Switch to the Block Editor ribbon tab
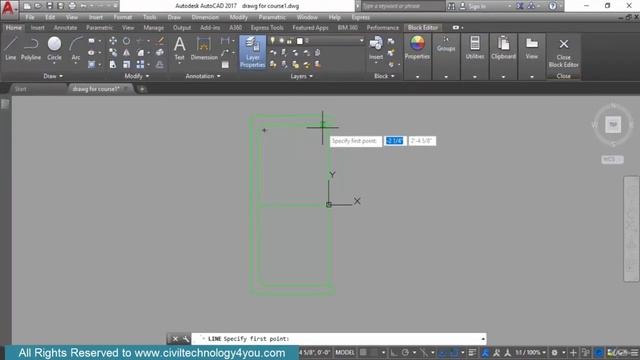The image size is (640, 360). point(422,27)
